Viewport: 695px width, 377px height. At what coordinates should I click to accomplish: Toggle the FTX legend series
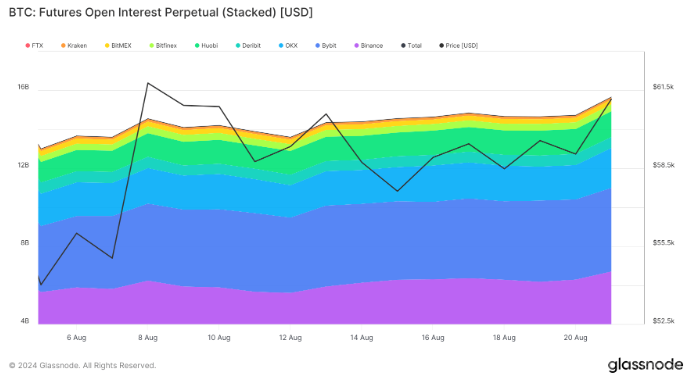35,46
